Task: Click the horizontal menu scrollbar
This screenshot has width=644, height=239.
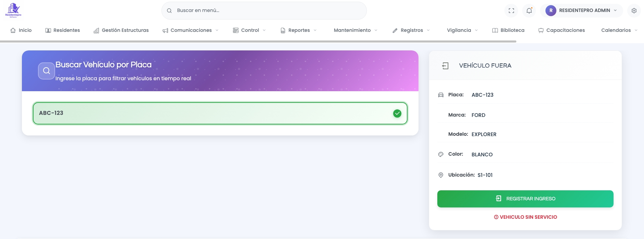Action: (258, 41)
